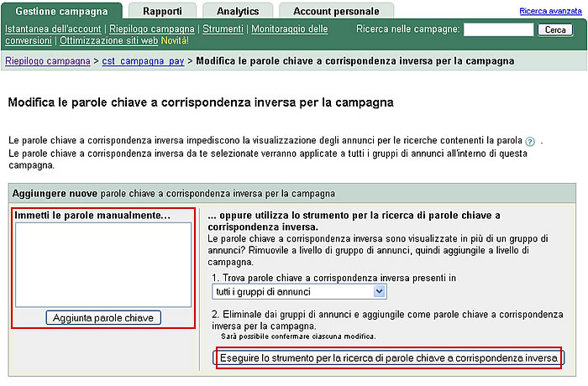The height and width of the screenshot is (386, 588).
Task: Go to the Account personale tab
Action: 336,11
